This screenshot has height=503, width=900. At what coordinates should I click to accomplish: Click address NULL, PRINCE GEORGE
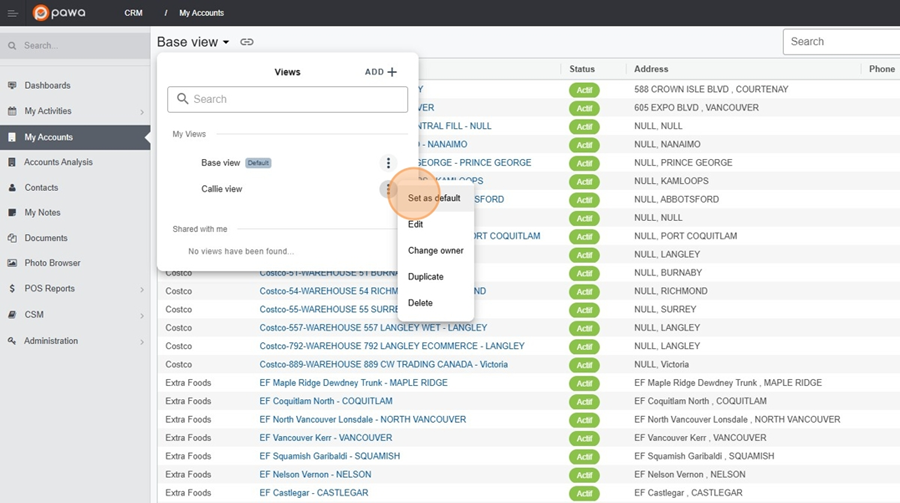tap(683, 163)
